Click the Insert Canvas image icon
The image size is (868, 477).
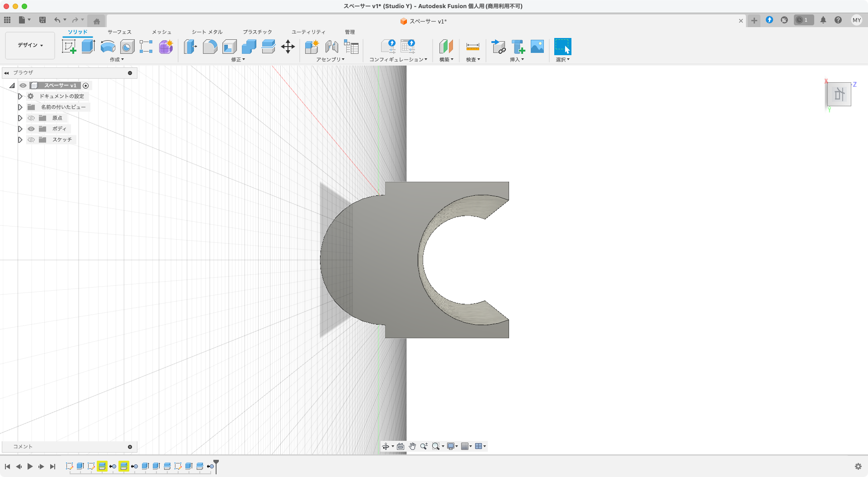click(x=537, y=47)
